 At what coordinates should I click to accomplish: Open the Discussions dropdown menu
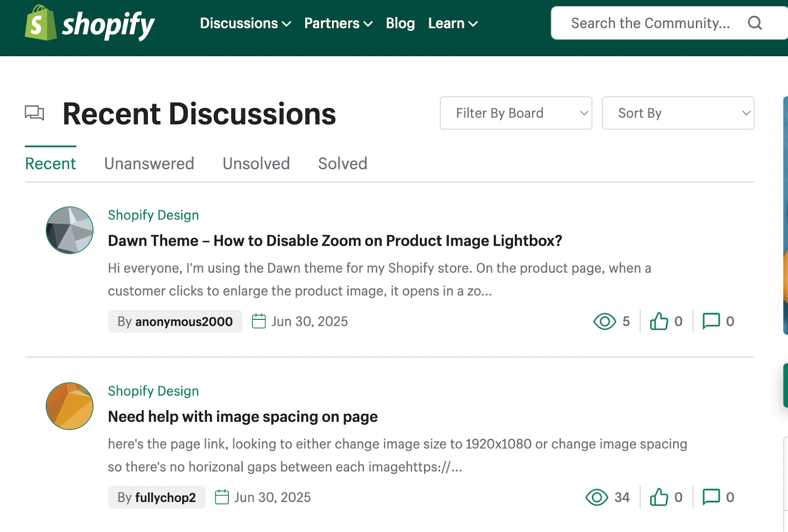pyautogui.click(x=245, y=23)
